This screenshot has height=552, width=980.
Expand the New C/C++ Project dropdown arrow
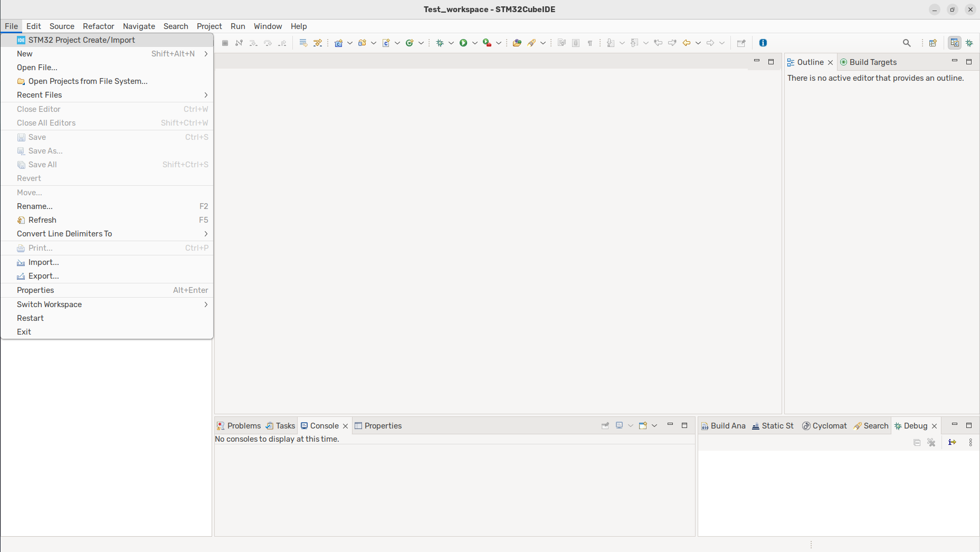point(350,43)
